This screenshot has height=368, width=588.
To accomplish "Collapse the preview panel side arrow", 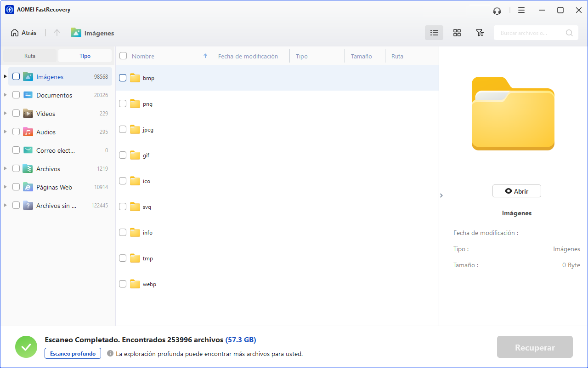I will [x=441, y=195].
